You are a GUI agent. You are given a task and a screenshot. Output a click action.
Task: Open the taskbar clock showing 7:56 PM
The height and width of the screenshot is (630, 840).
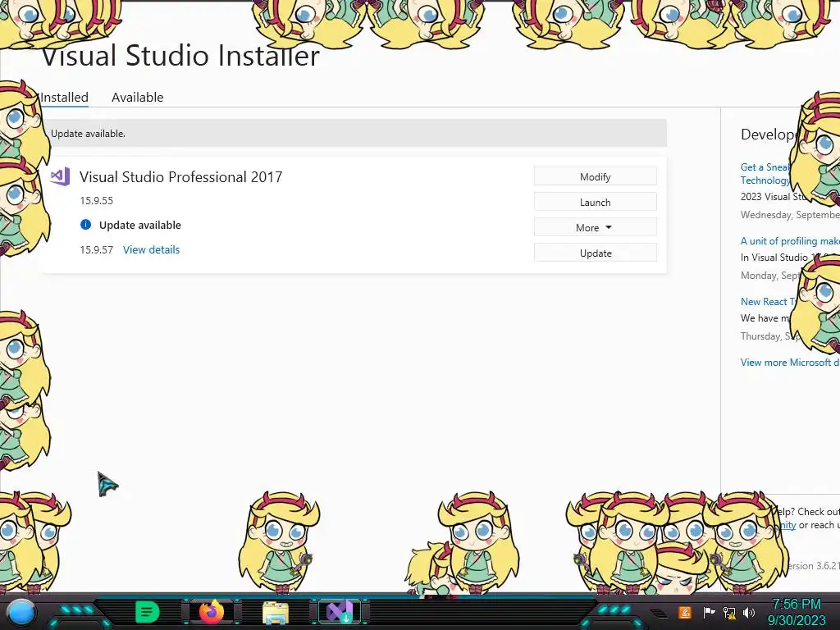coord(797,612)
